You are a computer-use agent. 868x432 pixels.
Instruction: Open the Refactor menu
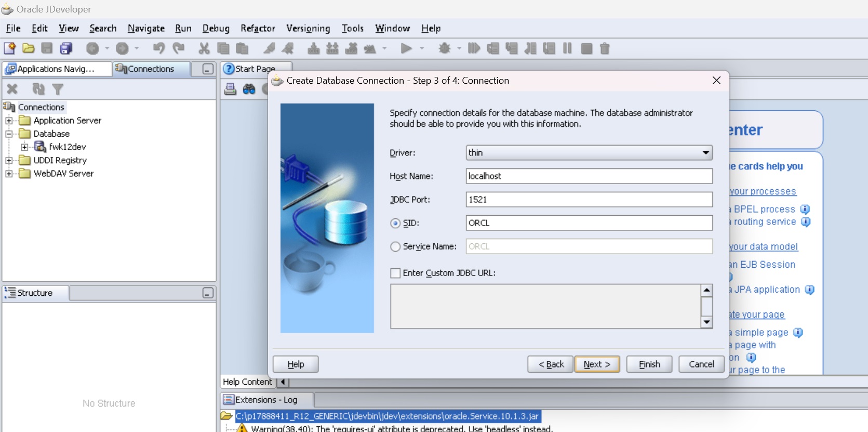(x=258, y=28)
